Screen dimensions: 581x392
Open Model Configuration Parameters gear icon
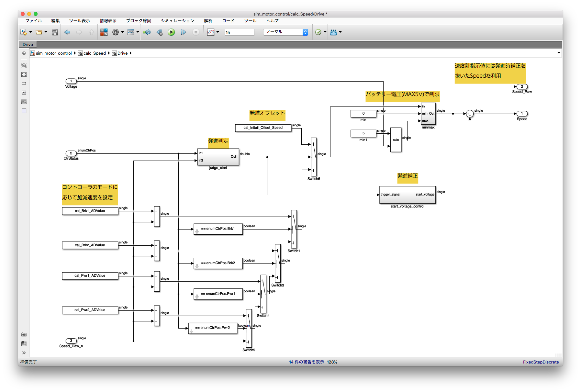coord(116,32)
